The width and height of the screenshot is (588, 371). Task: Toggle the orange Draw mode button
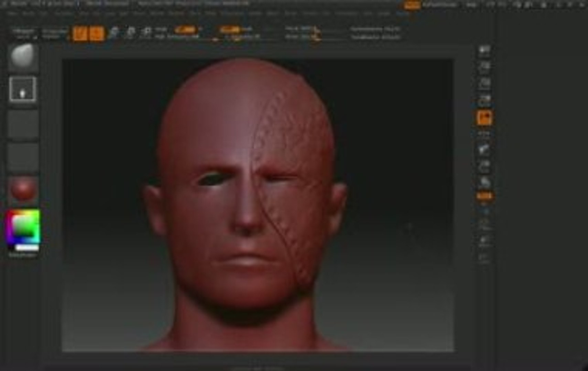[x=96, y=34]
